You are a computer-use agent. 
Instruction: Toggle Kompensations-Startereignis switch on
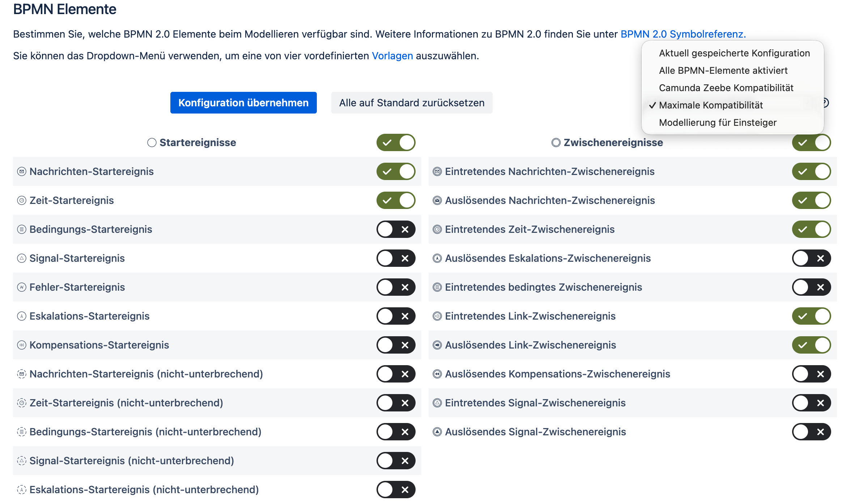point(396,345)
